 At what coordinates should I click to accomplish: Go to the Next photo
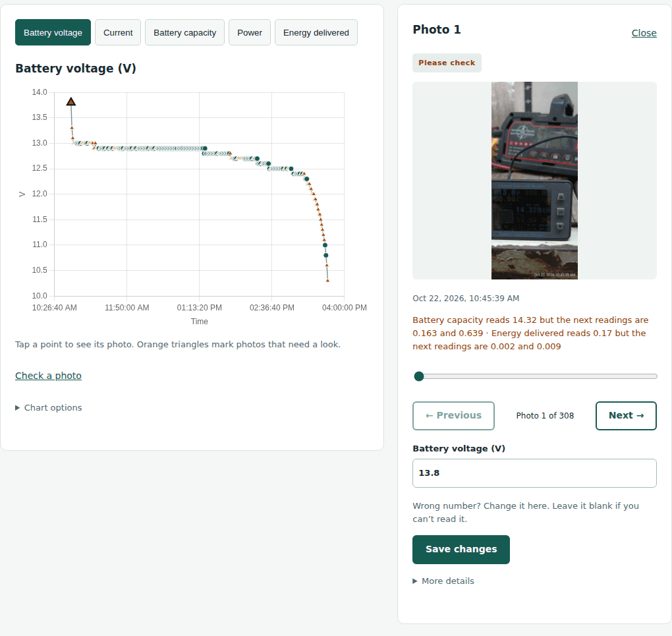coord(626,416)
